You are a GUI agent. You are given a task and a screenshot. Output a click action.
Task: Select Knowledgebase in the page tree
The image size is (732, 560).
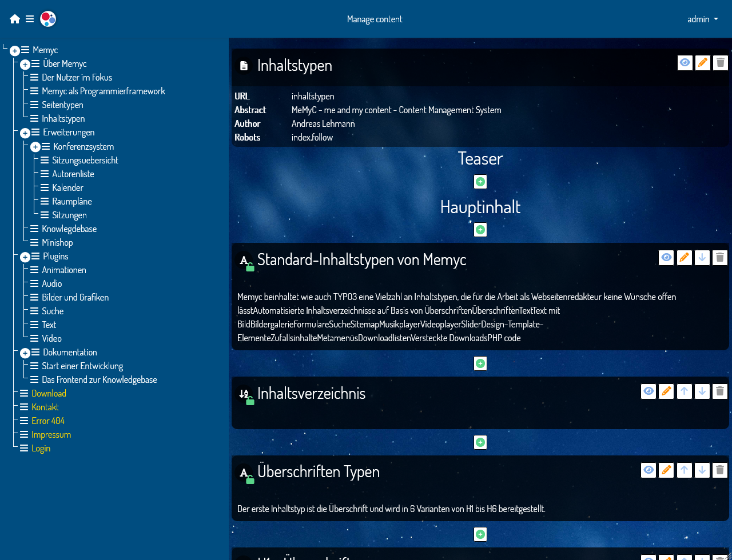click(69, 229)
